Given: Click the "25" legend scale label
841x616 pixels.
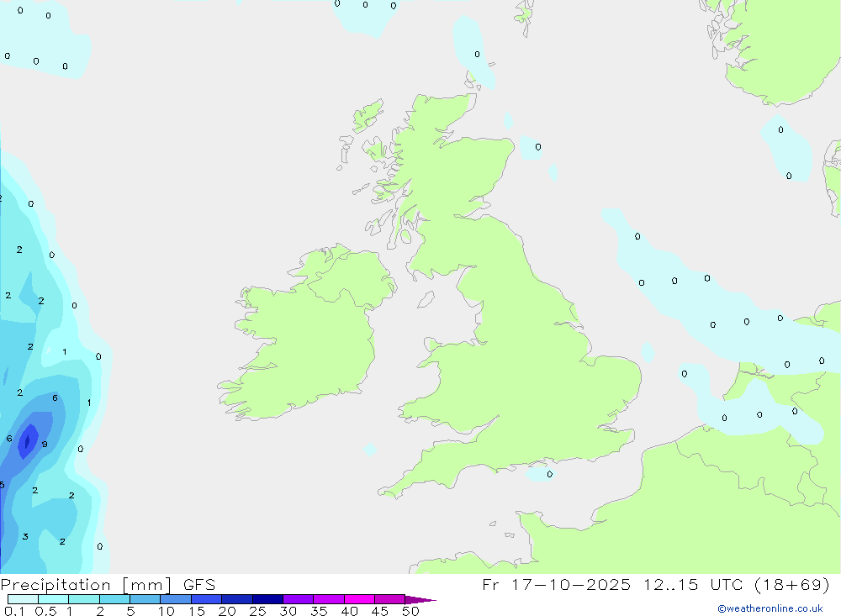Looking at the screenshot, I should tap(257, 611).
